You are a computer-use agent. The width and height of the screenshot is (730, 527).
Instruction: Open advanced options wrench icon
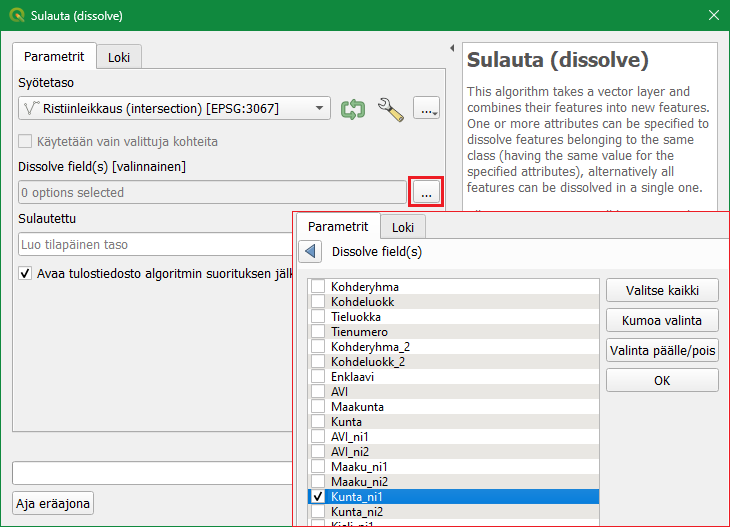(390, 109)
